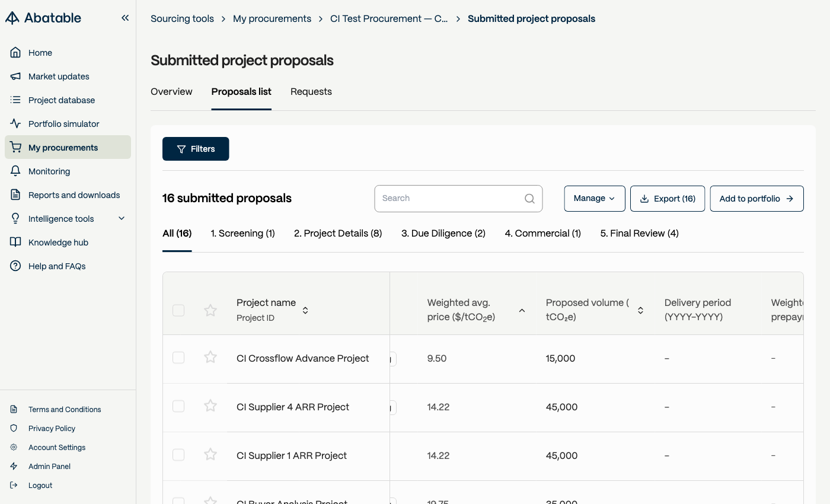Open the Manage dropdown
This screenshot has width=830, height=504.
pos(595,199)
